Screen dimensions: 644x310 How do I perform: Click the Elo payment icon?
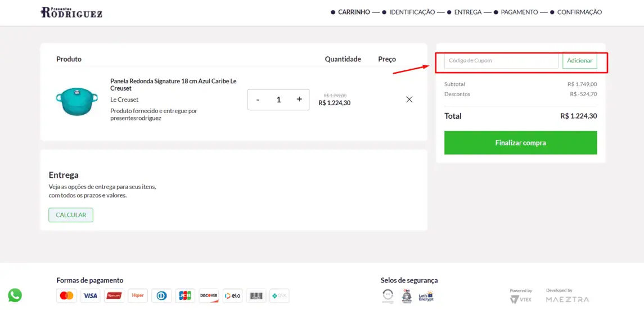click(x=232, y=295)
